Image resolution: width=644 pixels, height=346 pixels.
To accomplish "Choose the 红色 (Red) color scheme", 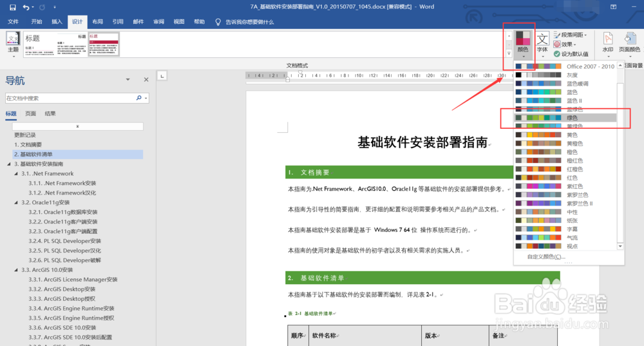I will [x=565, y=178].
